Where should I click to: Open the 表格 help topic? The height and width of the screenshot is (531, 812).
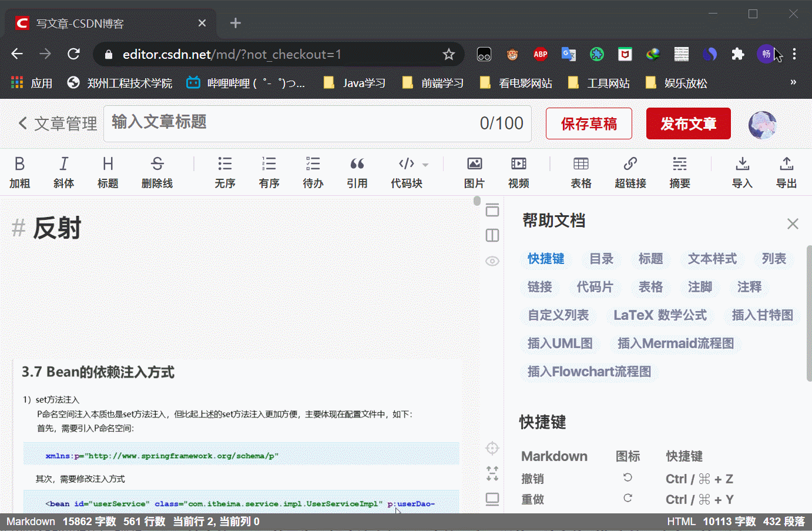coord(650,287)
